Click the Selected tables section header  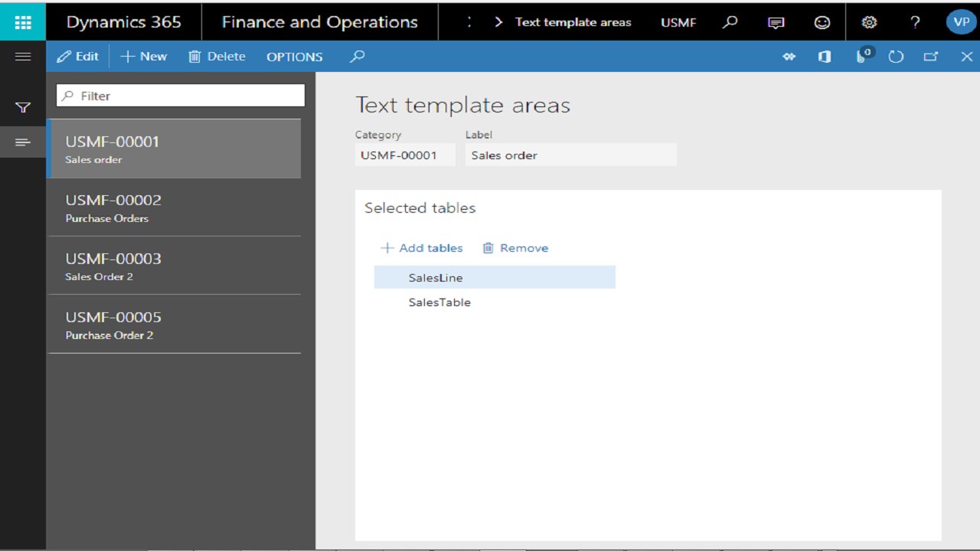tap(420, 208)
